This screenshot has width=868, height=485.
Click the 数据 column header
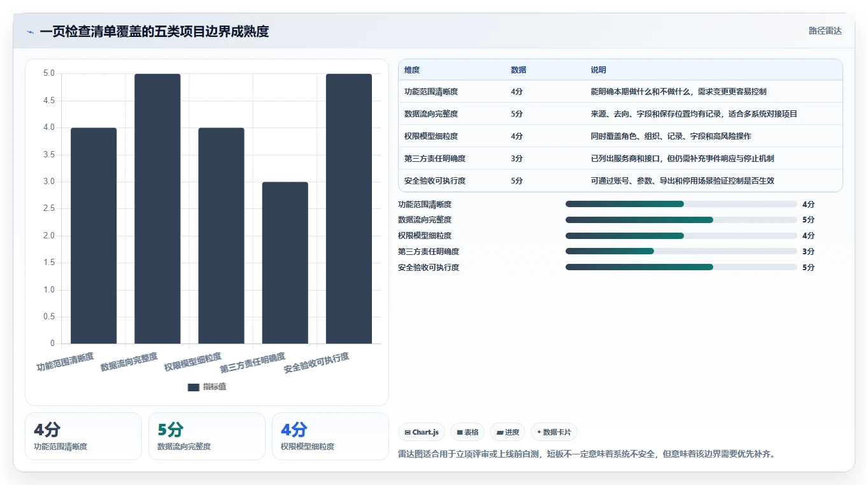coord(518,70)
